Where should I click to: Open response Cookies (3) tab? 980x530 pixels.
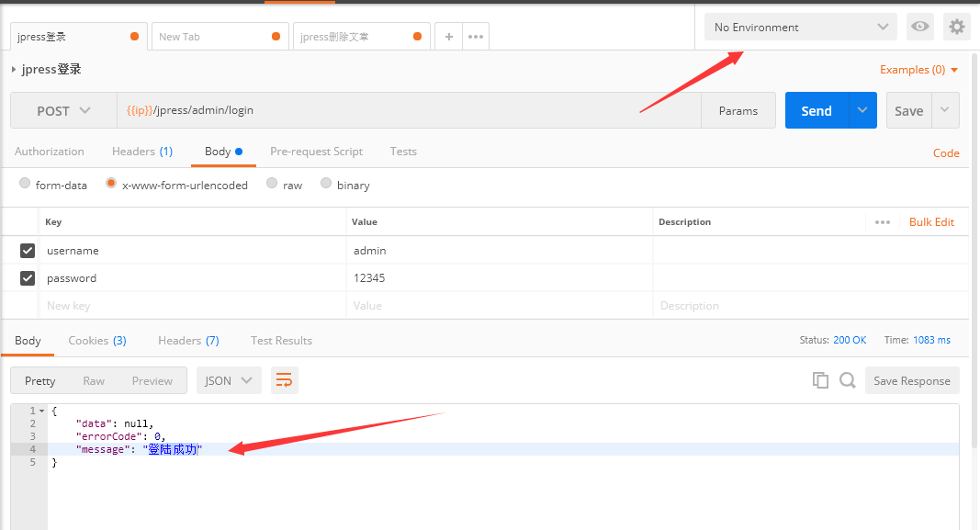pos(97,341)
